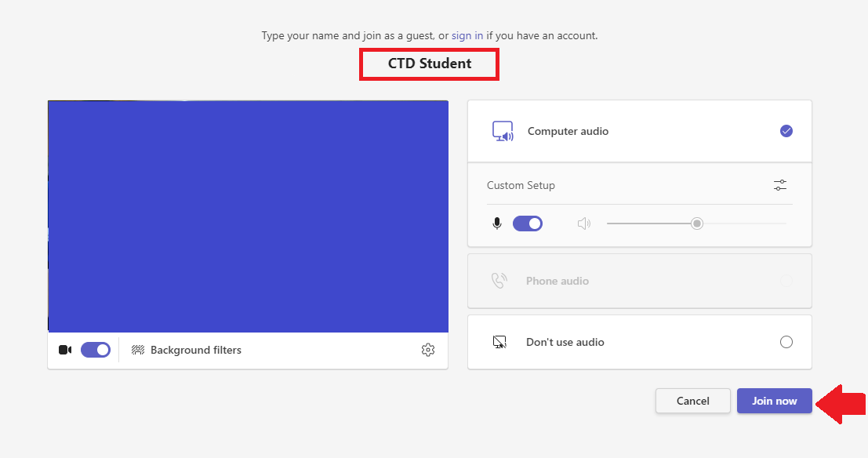Select the Computer audio option

coord(639,131)
